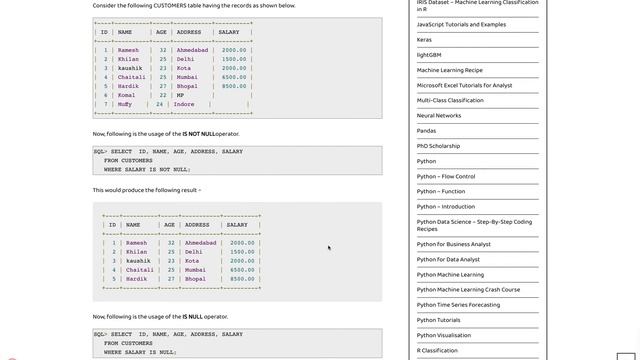
Task: Open Python – Function link
Action: [x=441, y=191]
